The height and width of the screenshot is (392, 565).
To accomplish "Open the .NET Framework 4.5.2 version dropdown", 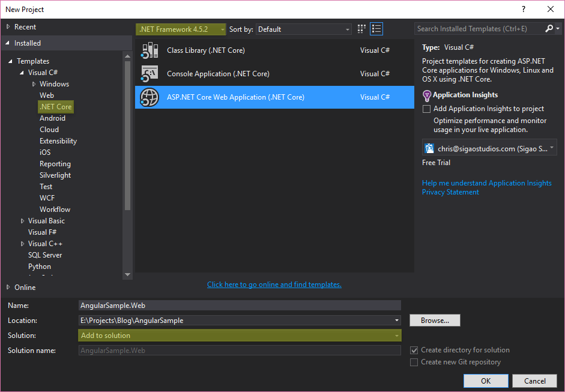I will point(222,28).
